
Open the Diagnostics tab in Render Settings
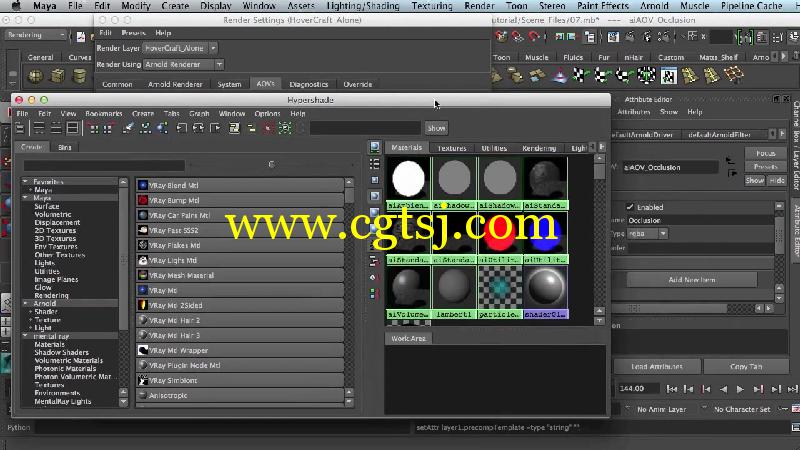tap(309, 84)
